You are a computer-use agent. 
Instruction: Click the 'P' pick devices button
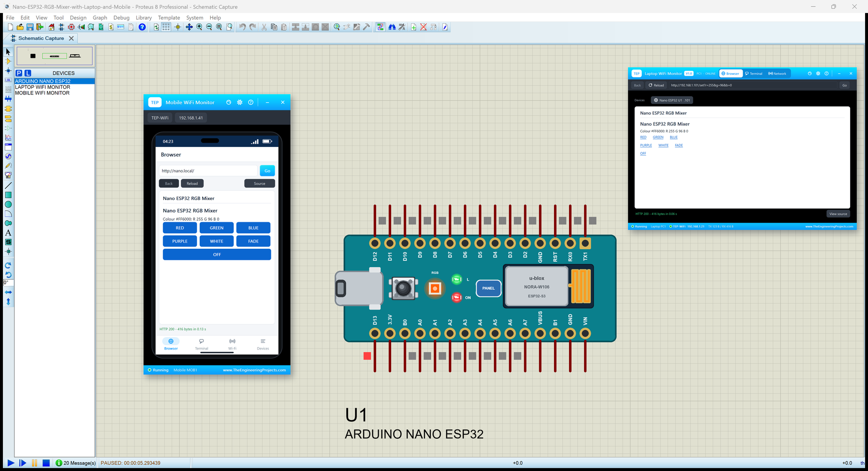19,73
